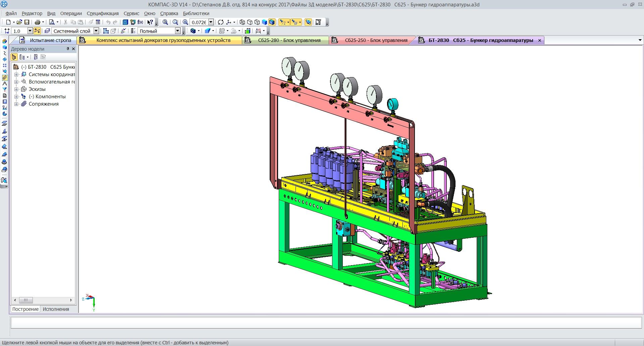Select Сопряжения in the model tree
The height and width of the screenshot is (346, 644).
pyautogui.click(x=43, y=104)
